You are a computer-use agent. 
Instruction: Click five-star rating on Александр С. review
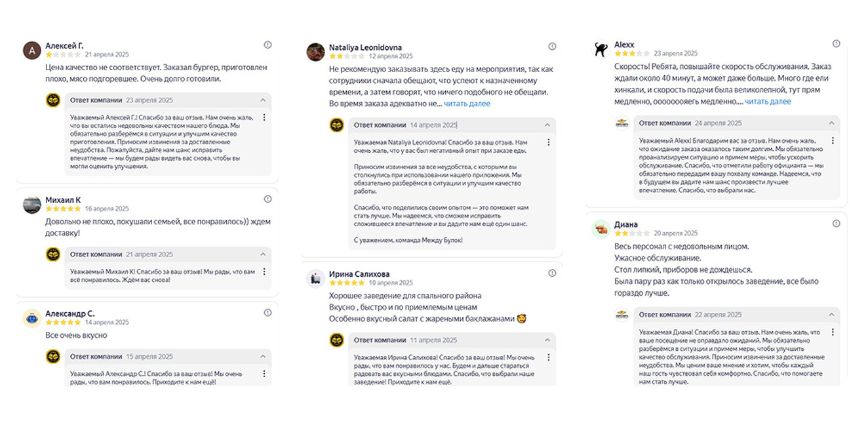point(63,323)
